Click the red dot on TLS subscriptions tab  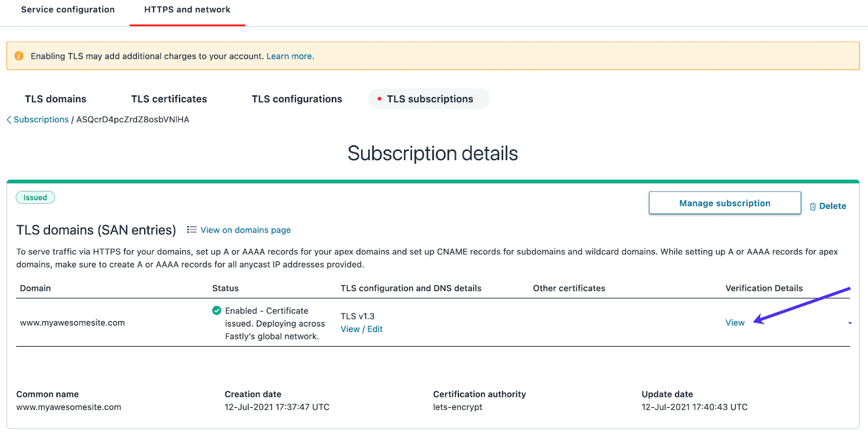click(379, 99)
